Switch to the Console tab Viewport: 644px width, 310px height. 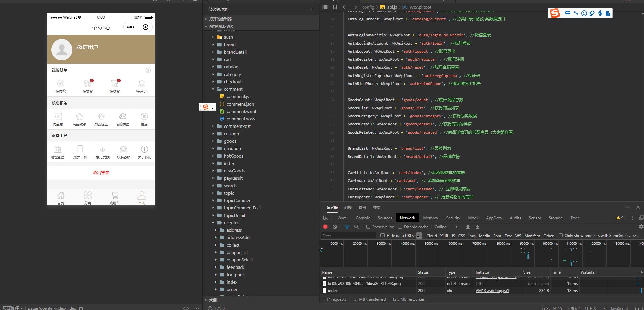(x=363, y=218)
